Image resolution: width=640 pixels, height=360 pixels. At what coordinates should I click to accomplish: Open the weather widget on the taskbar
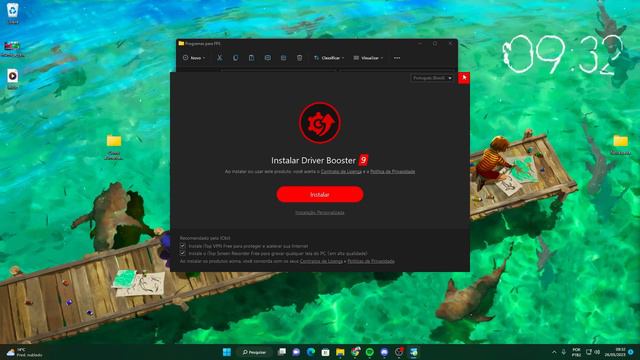24,353
